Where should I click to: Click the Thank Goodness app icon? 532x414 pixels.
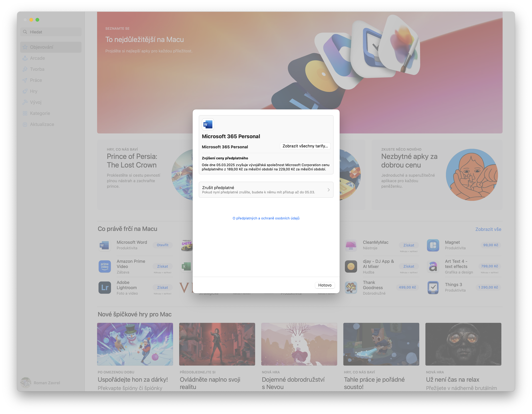(x=351, y=288)
